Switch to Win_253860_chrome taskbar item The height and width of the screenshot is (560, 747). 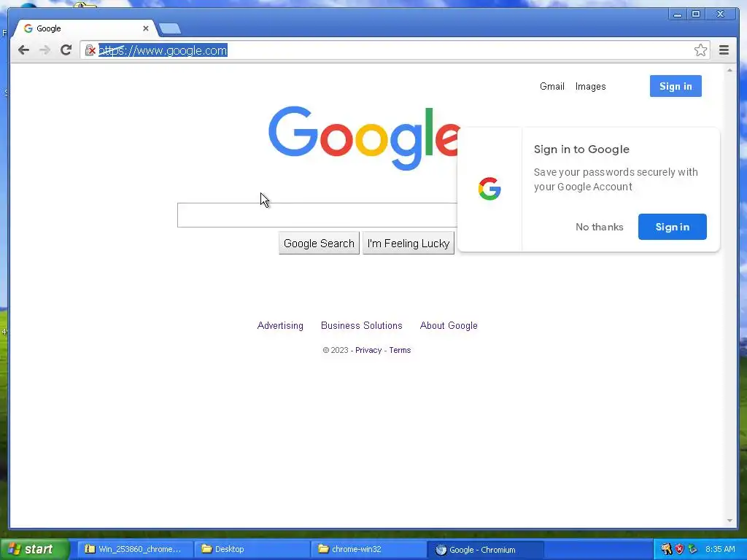(x=135, y=549)
